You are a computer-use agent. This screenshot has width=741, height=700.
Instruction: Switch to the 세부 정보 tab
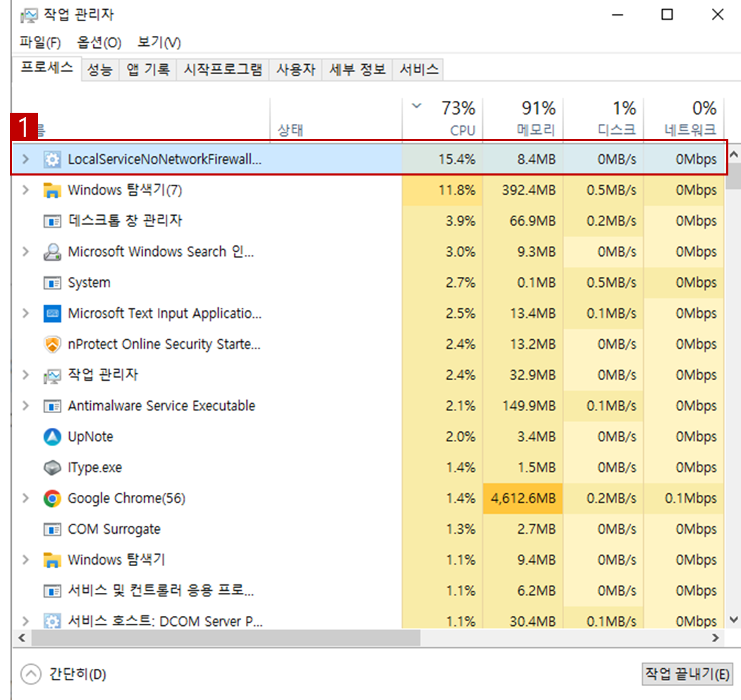357,70
